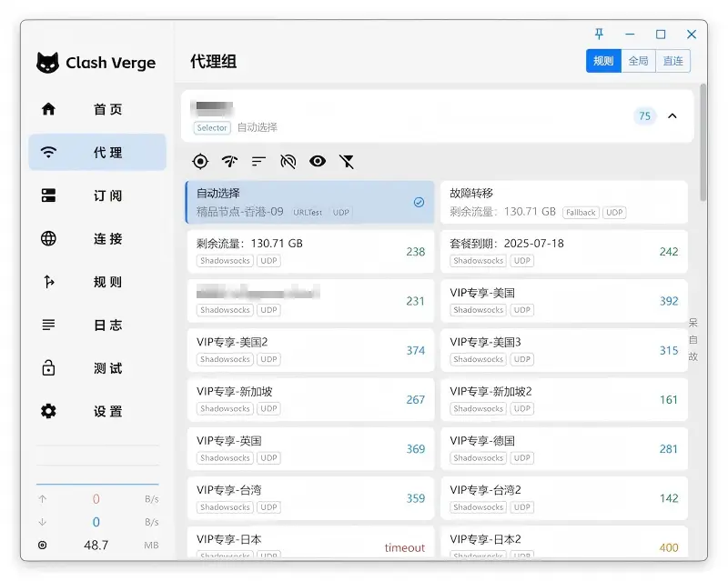Select the VIP专享-新加坡2 node
This screenshot has width=728, height=581.
(563, 399)
